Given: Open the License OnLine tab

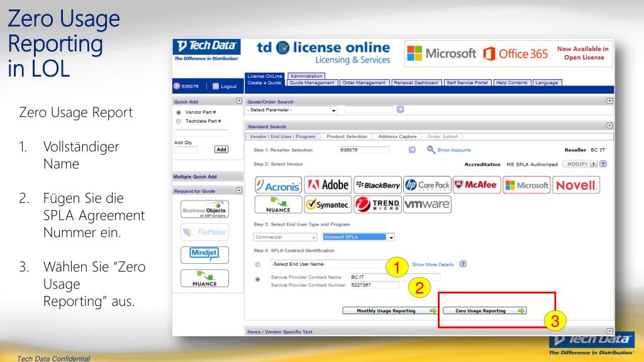Looking at the screenshot, I should [265, 76].
